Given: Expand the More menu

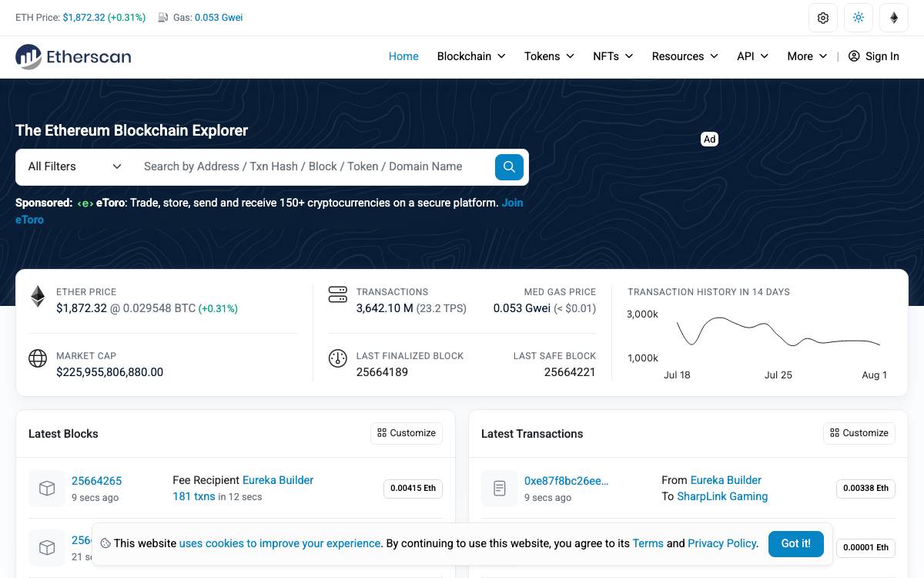Looking at the screenshot, I should (807, 56).
